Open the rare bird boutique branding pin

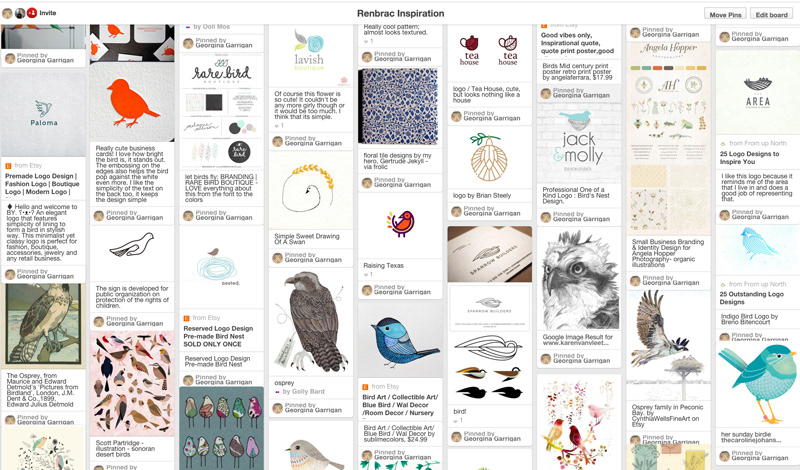[x=221, y=112]
